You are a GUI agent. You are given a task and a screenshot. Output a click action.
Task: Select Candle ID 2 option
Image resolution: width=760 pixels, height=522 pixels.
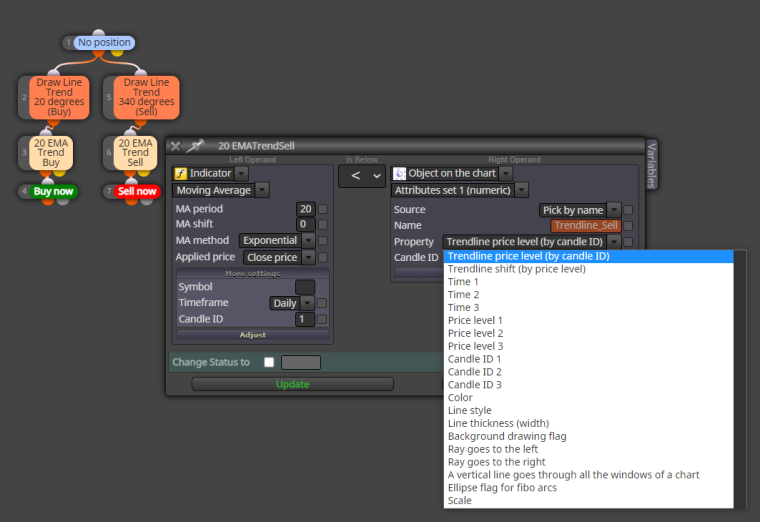click(x=588, y=372)
